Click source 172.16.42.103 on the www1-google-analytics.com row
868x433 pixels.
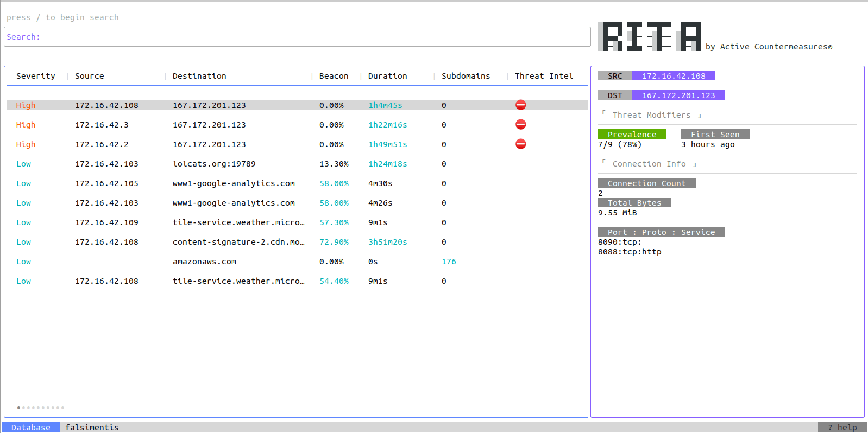pyautogui.click(x=106, y=203)
